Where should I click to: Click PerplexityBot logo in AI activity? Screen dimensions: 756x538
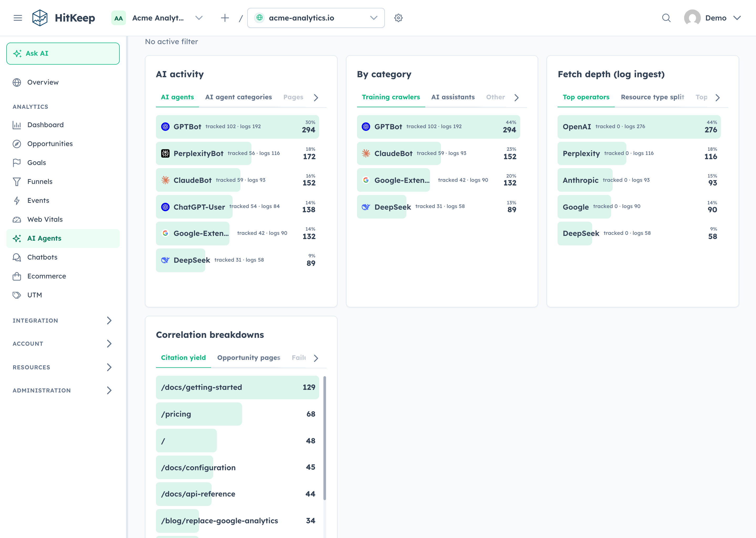[165, 153]
